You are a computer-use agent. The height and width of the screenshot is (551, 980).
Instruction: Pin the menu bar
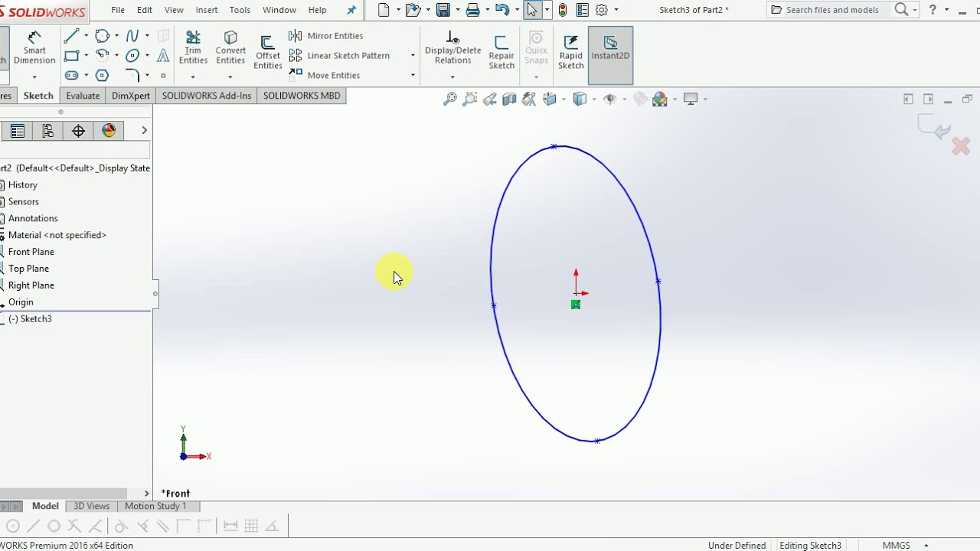pyautogui.click(x=351, y=10)
